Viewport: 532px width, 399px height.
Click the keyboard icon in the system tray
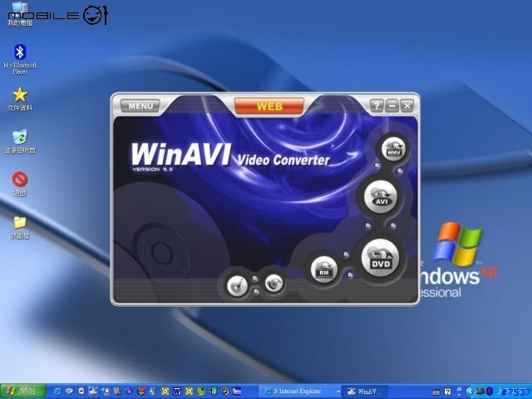click(436, 392)
